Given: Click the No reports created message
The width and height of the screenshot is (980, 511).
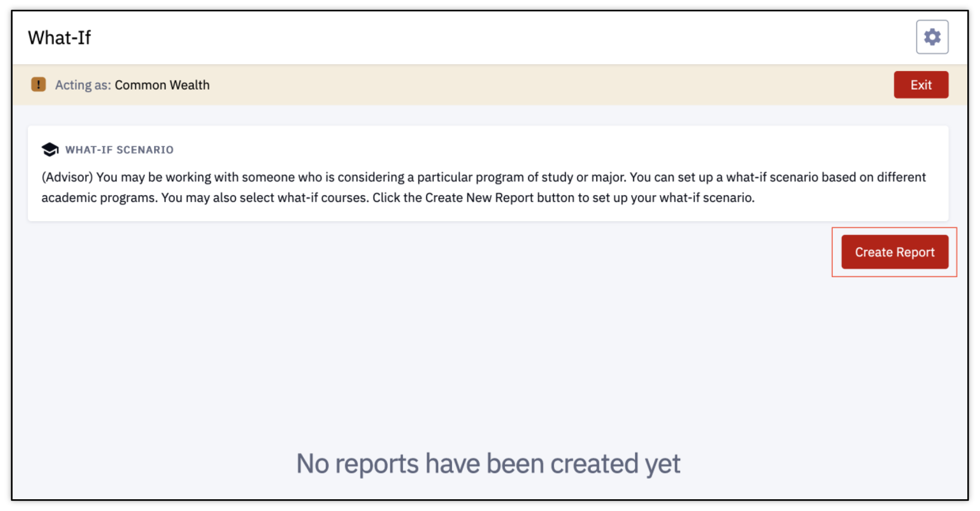Looking at the screenshot, I should (x=488, y=464).
